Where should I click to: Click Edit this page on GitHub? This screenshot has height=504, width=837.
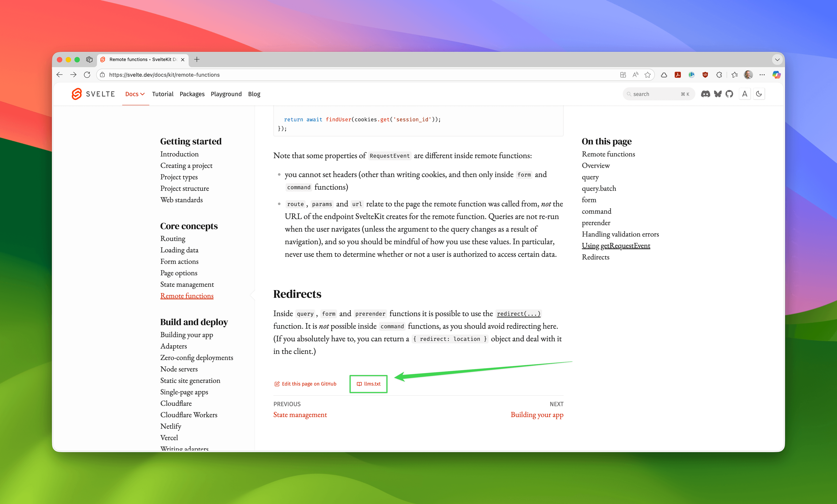pyautogui.click(x=305, y=384)
